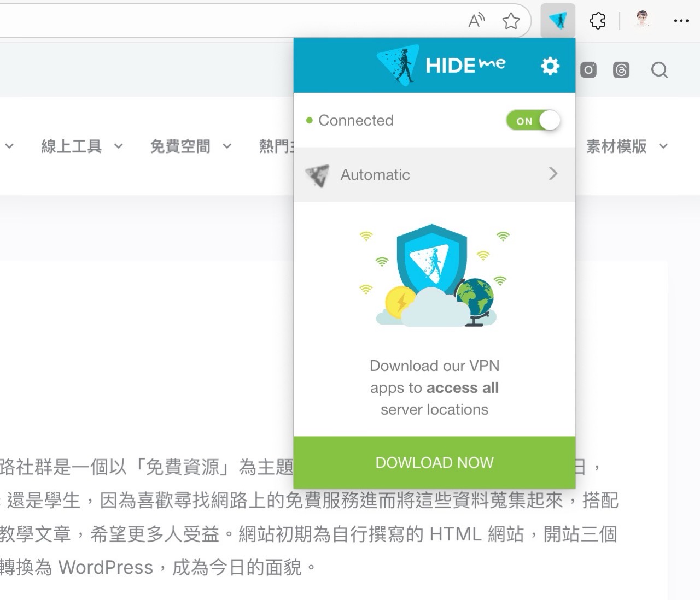Click the Hide.me extension icon in browser toolbar
Screen dimensions: 700x600
[x=558, y=21]
